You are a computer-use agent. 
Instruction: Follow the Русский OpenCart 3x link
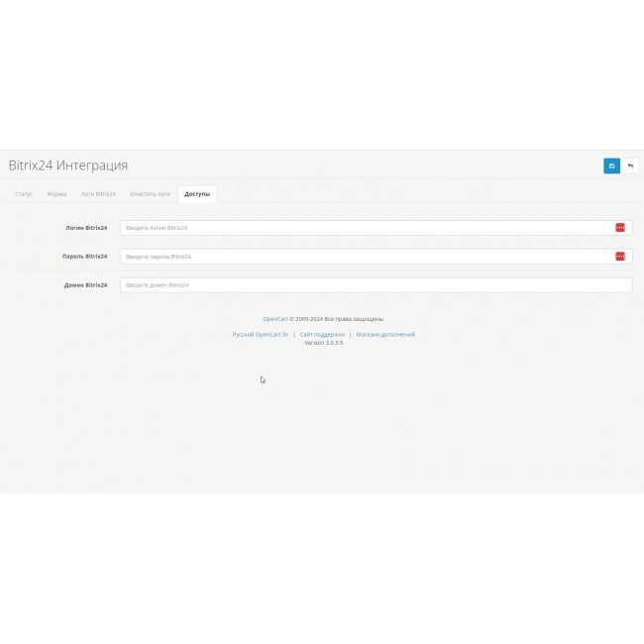pos(260,335)
